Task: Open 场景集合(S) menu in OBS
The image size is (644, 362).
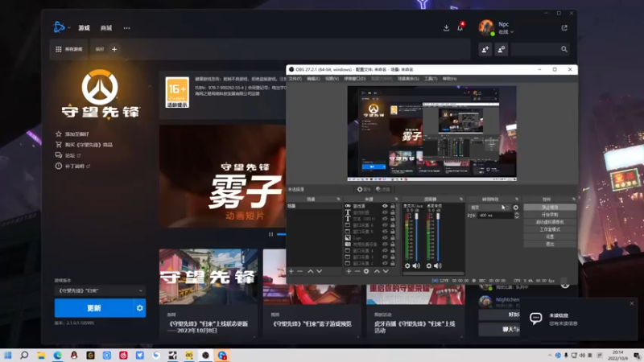Action: point(408,79)
